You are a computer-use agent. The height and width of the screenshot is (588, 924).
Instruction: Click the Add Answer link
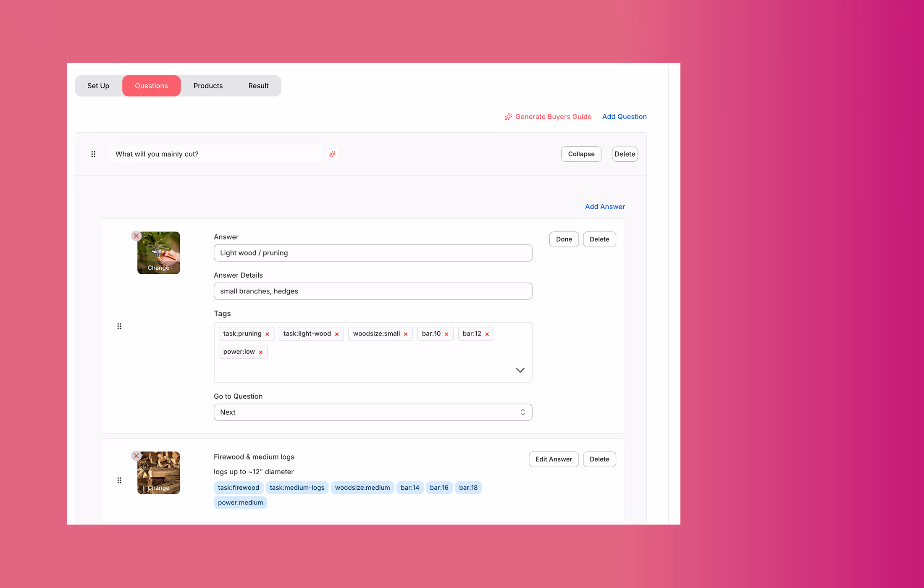[605, 207]
